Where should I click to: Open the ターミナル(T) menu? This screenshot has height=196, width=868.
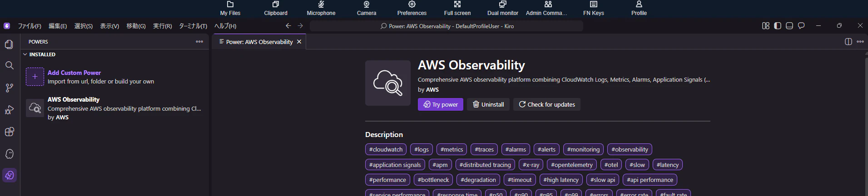pos(193,26)
